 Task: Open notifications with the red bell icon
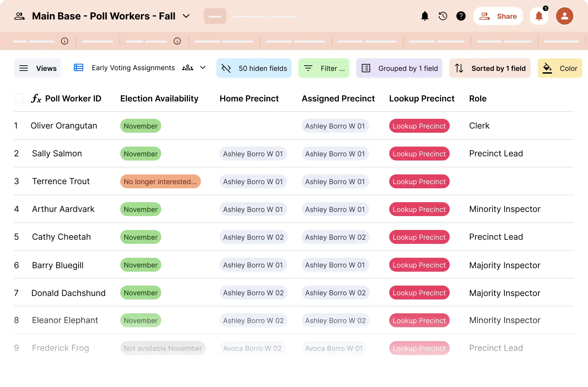(539, 16)
